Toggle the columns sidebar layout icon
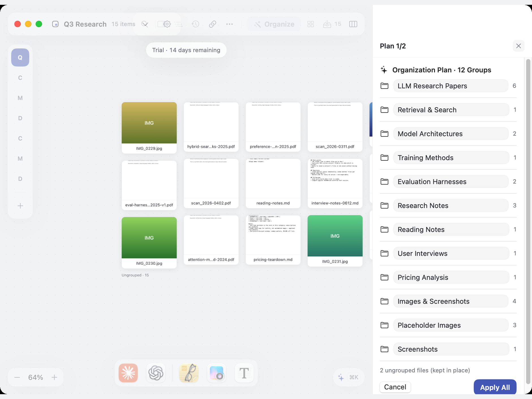532x399 pixels. point(353,24)
